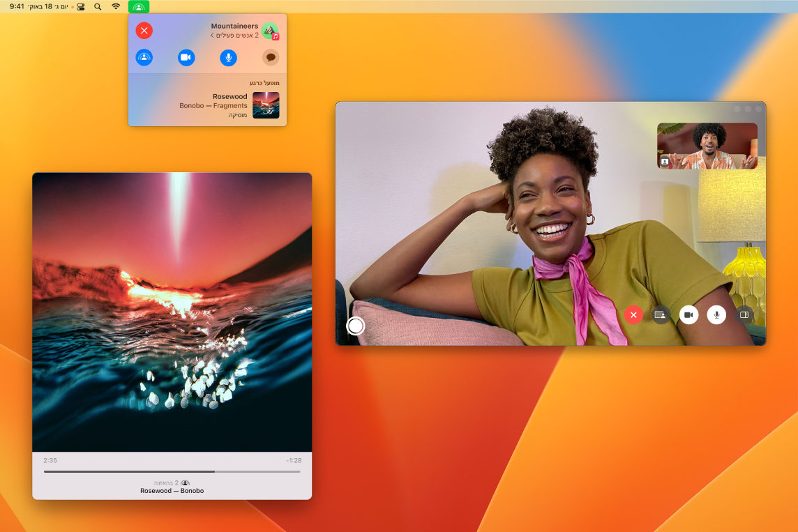Mute the microphone in the SharePlay panel

[x=228, y=58]
